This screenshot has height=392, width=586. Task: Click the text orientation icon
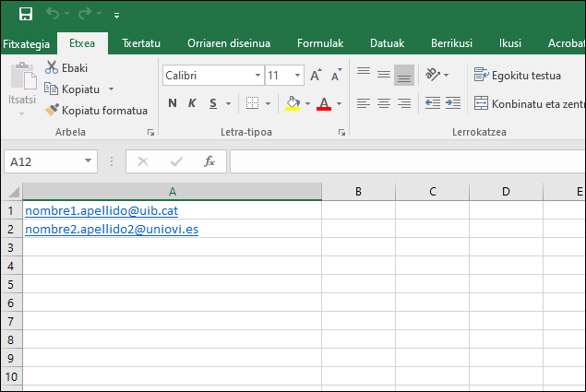432,75
